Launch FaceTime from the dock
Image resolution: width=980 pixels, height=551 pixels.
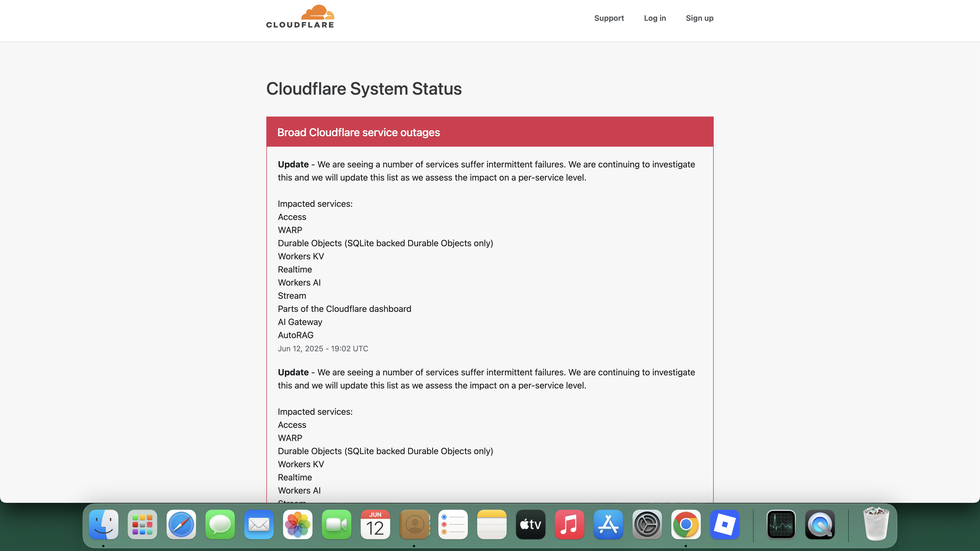[336, 524]
